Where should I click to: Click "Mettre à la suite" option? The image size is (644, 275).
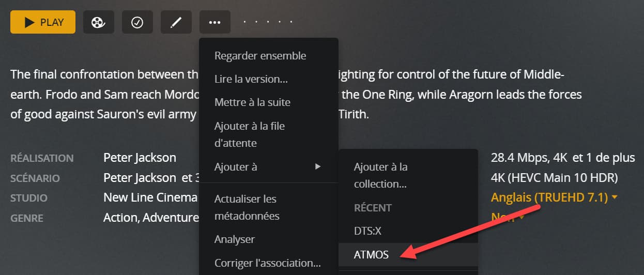point(252,102)
